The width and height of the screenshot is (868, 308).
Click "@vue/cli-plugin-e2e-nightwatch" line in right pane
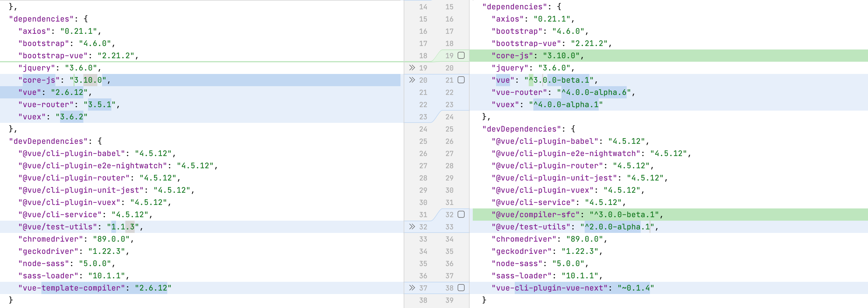(591, 153)
